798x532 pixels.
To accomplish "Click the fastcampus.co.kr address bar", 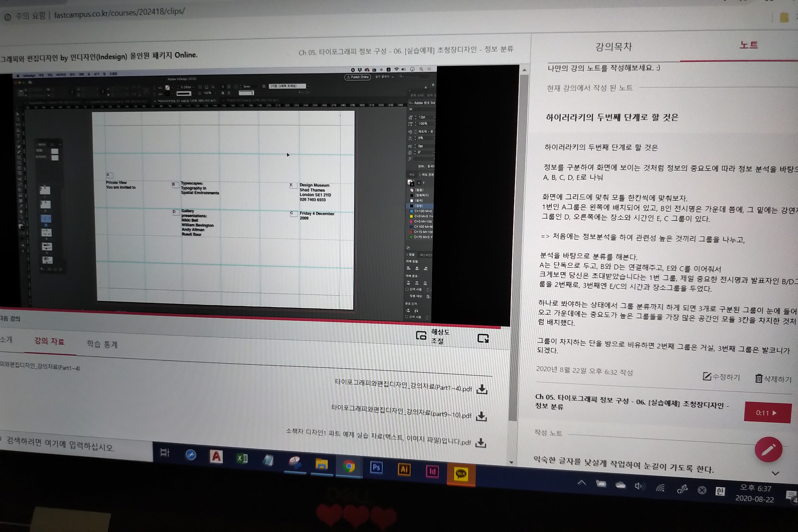I will click(x=119, y=13).
